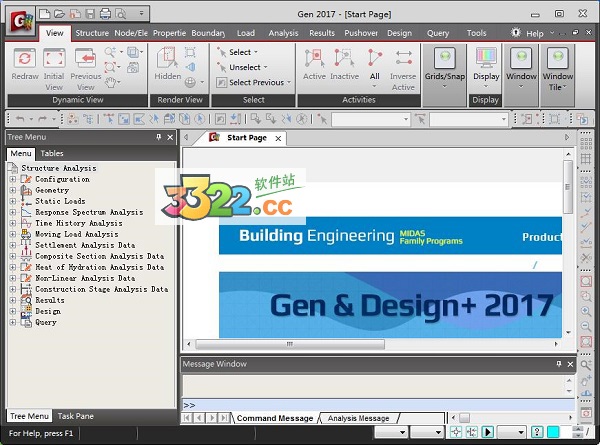The image size is (600, 445).
Task: Click the help question mark status icon
Action: pos(537,432)
